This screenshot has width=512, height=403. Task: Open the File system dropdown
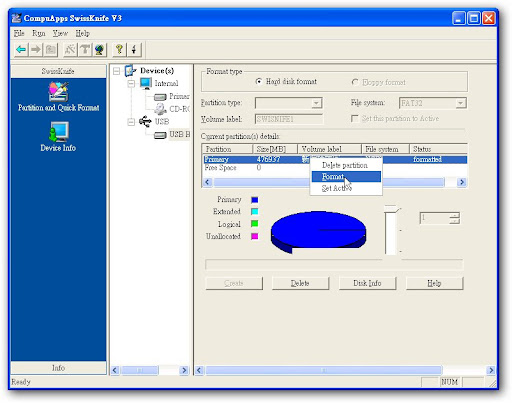tap(460, 103)
